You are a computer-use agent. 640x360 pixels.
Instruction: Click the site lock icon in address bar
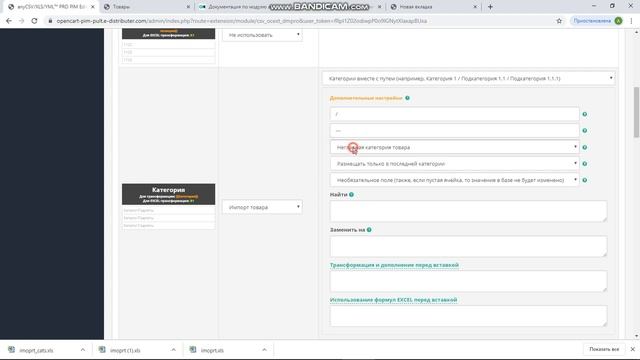click(x=50, y=21)
